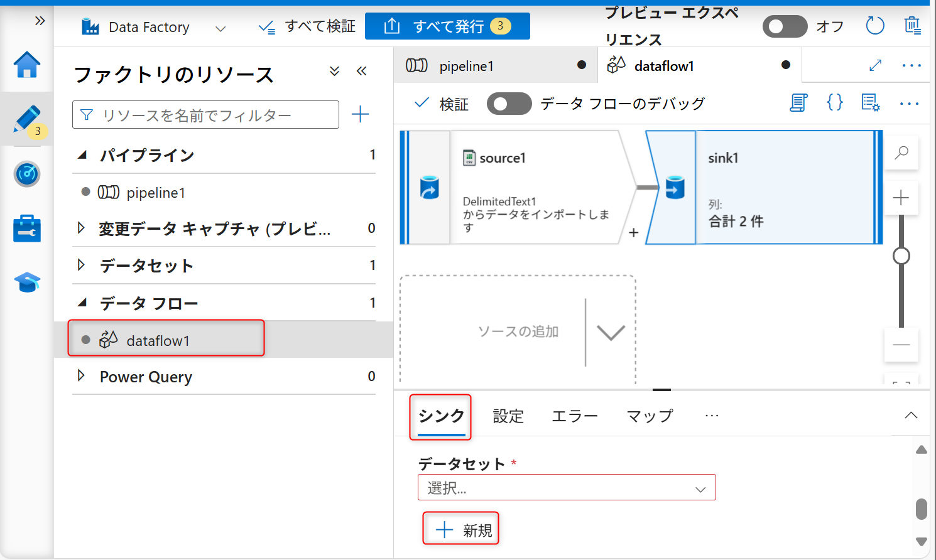This screenshot has height=560, width=936.
Task: Open the Monitor gauge icon in sidebar
Action: 27,174
